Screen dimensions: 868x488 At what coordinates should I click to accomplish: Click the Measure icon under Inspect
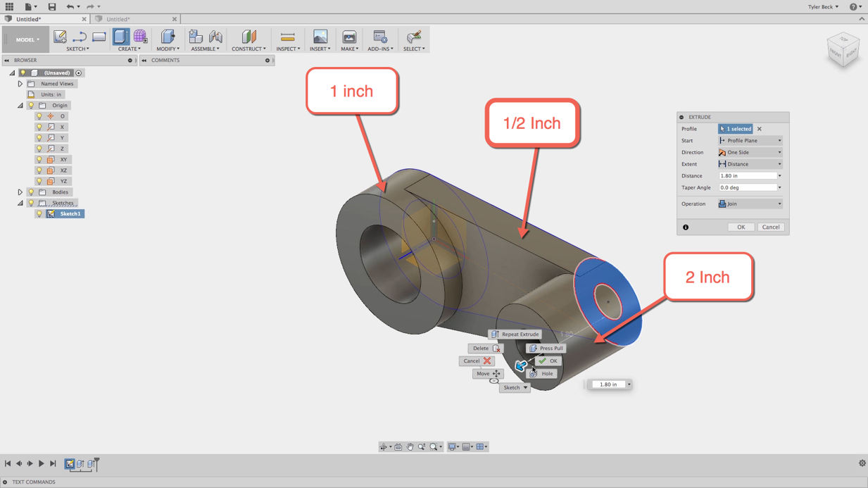(287, 37)
